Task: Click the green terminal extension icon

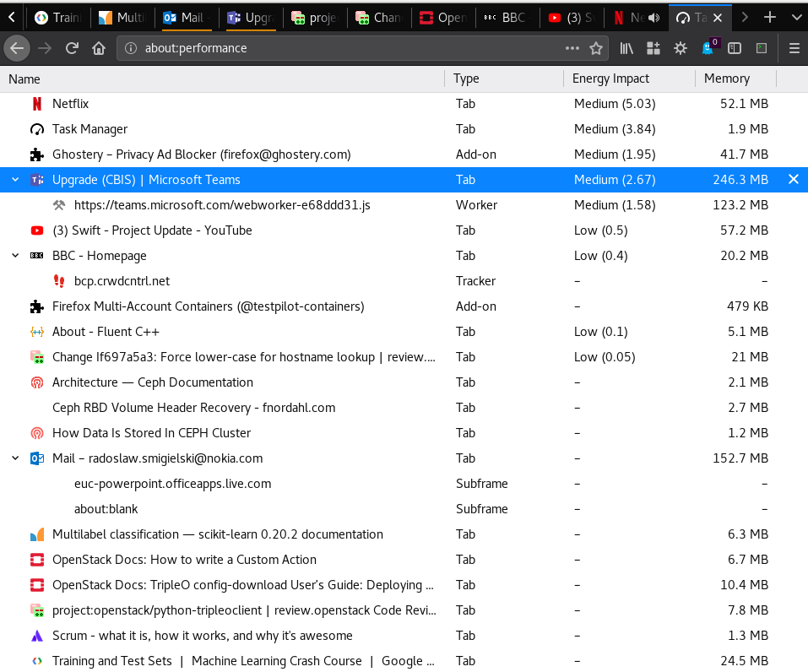Action: point(761,48)
